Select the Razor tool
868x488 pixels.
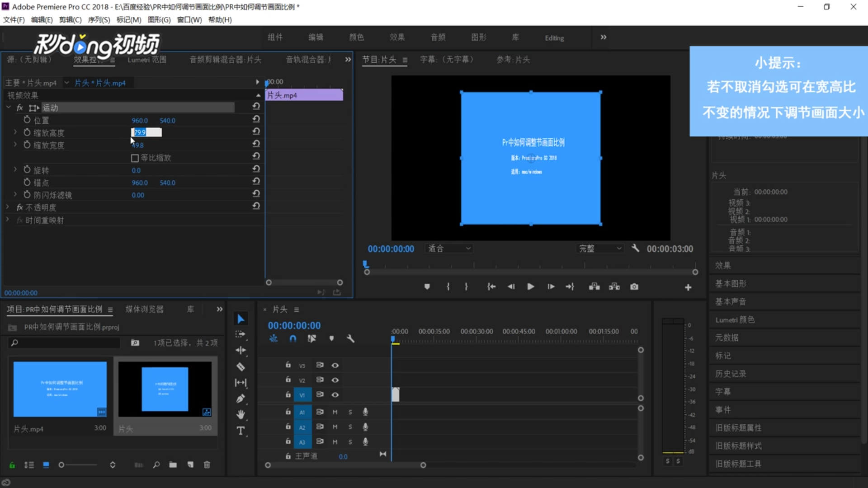pos(241,366)
